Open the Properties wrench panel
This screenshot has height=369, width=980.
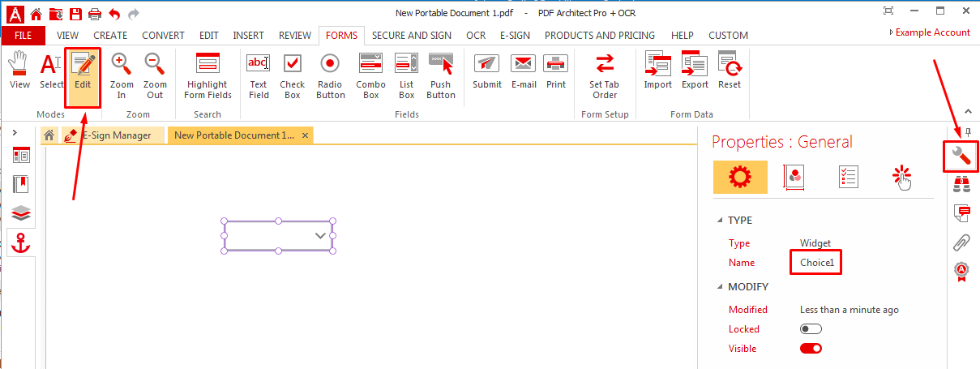coord(961,157)
